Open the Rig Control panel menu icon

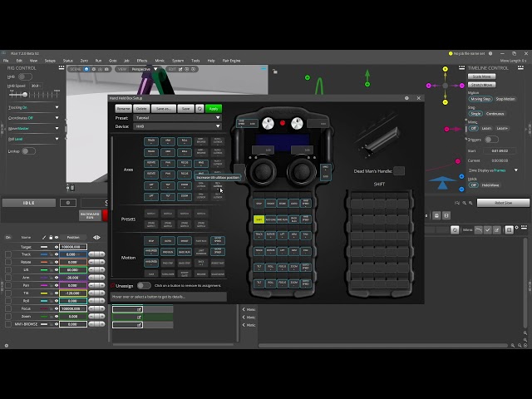pyautogui.click(x=62, y=68)
